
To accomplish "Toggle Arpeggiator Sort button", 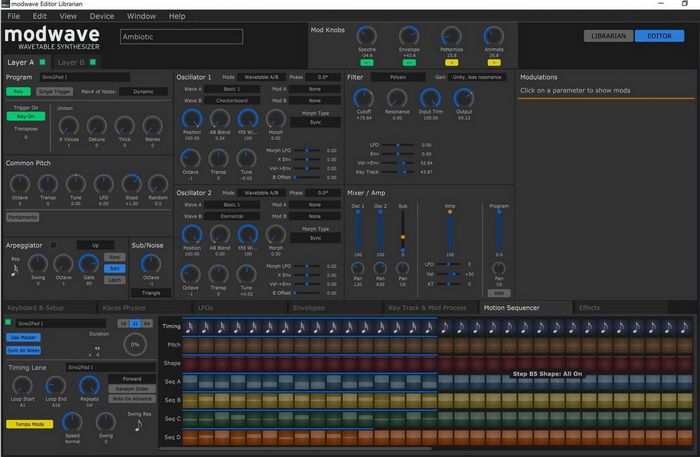I will click(115, 269).
